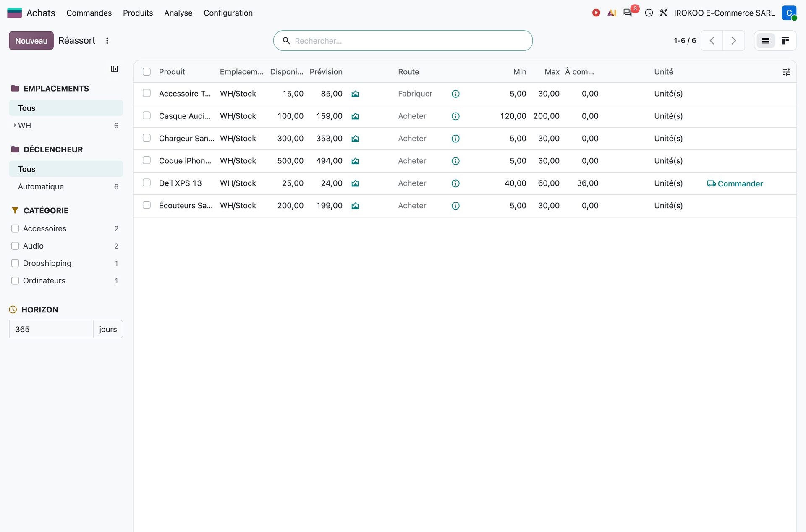This screenshot has height=532, width=806.
Task: Open the AI assistant icon
Action: (x=612, y=13)
